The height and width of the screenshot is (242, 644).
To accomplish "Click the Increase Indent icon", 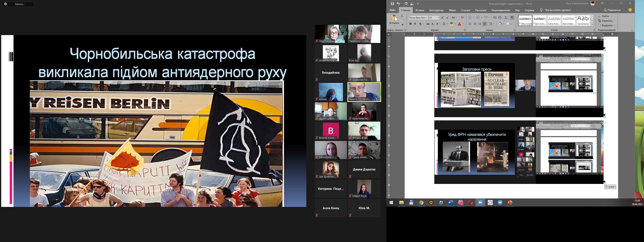I will 500,18.
